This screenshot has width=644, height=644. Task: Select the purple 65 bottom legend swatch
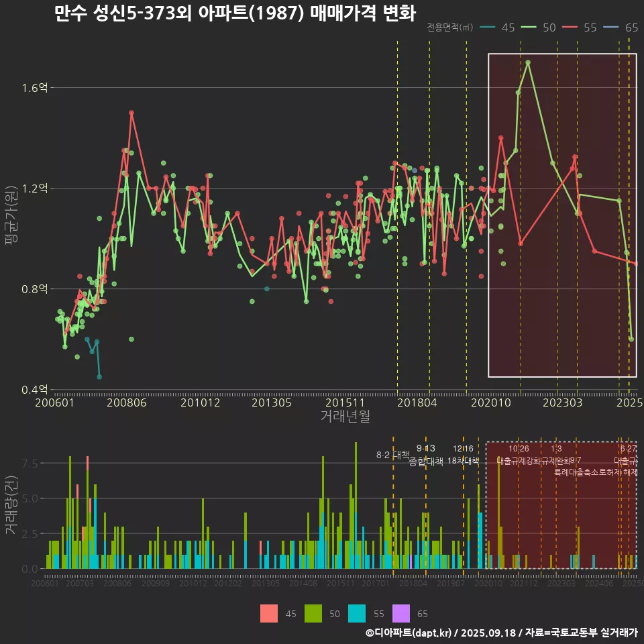(402, 613)
